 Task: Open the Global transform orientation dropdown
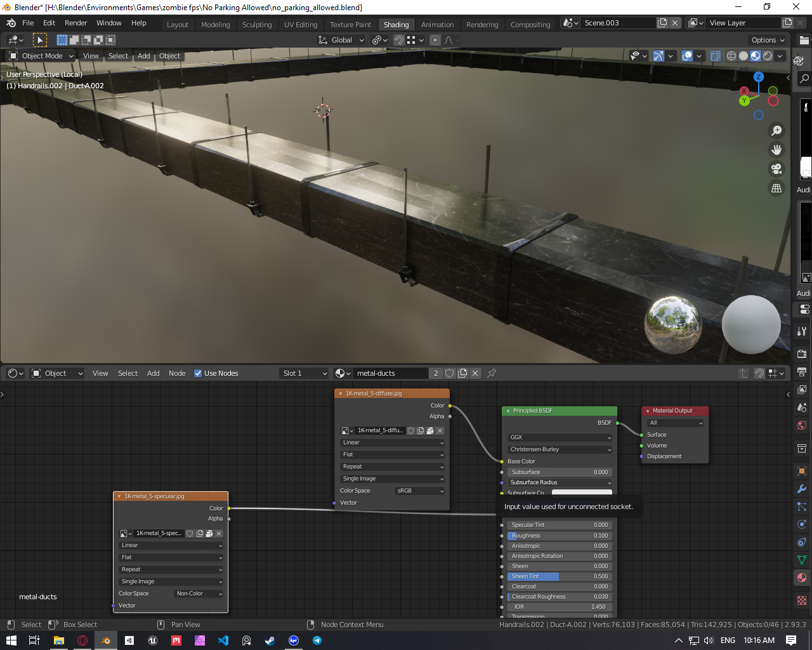[x=341, y=40]
